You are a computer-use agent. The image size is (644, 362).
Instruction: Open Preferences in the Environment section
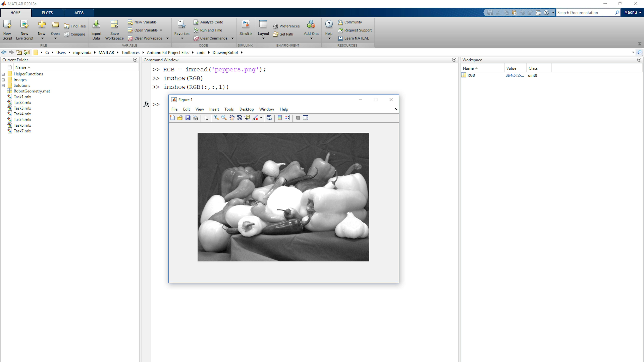[x=286, y=26]
